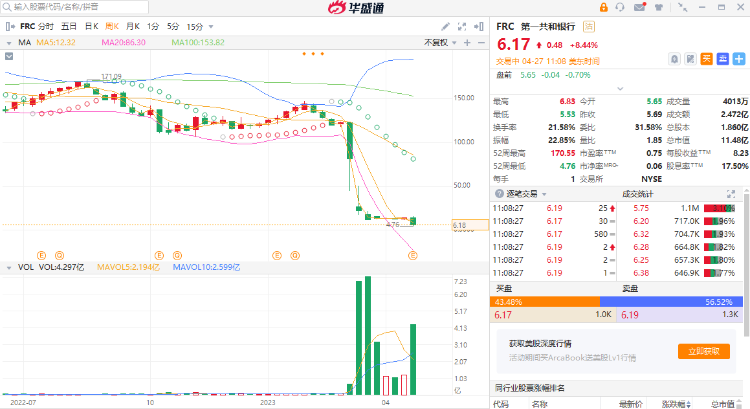Switch chart to 五日 five-day view
Viewport: 750px width, 409px height.
pos(69,26)
